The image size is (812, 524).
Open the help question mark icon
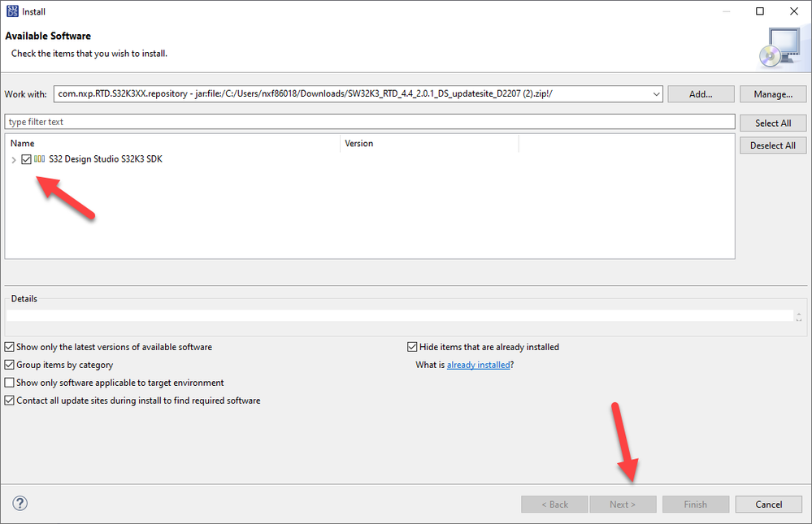coord(20,504)
